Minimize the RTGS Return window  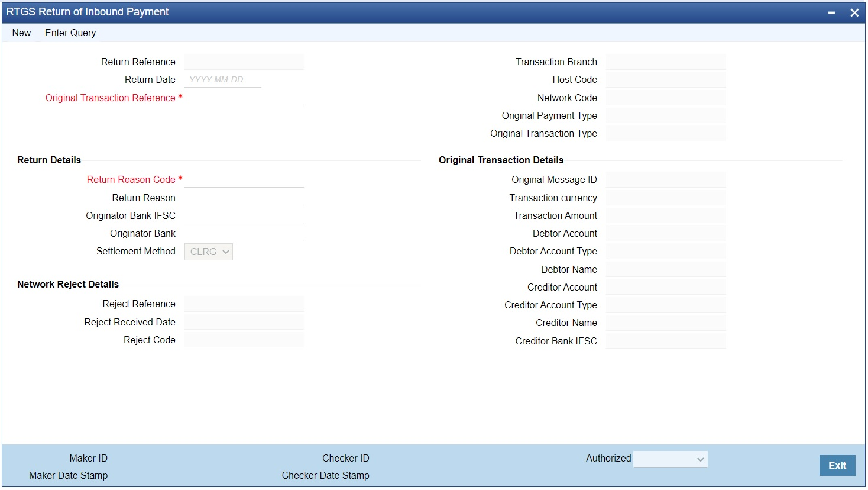point(831,12)
